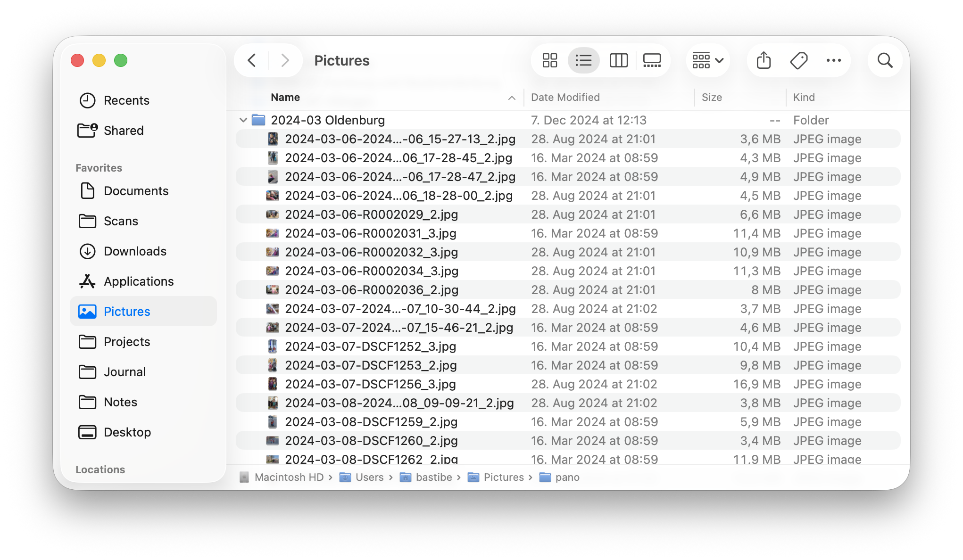Switch to list view

coord(583,60)
